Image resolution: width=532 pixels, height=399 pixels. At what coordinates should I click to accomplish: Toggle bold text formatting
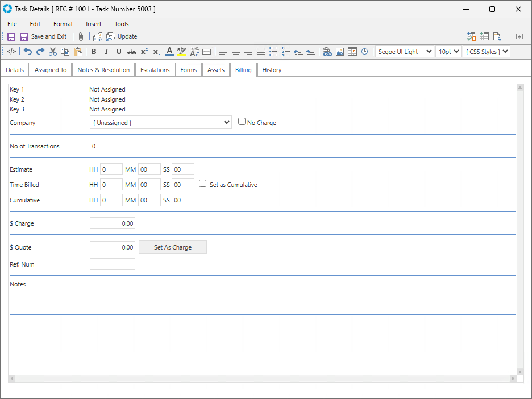pyautogui.click(x=94, y=52)
